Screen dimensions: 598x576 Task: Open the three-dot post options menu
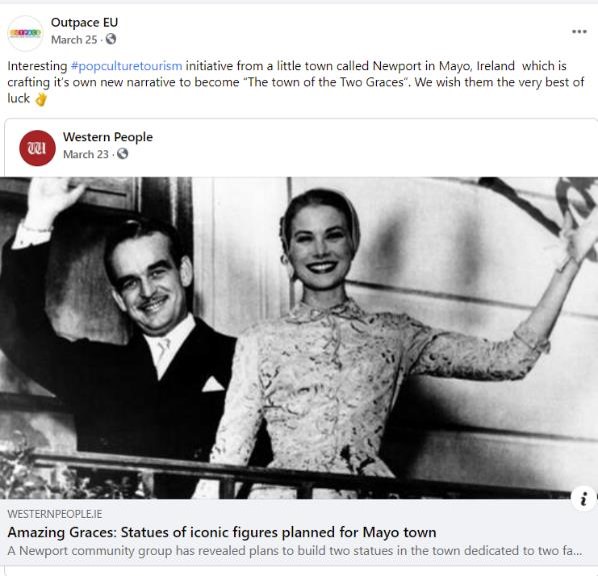(x=579, y=32)
